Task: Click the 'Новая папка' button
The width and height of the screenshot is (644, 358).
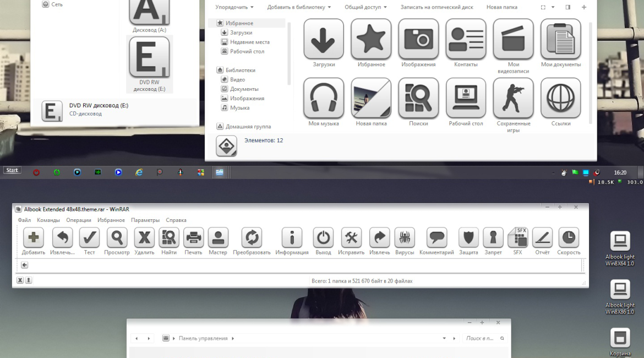Action: tap(501, 7)
